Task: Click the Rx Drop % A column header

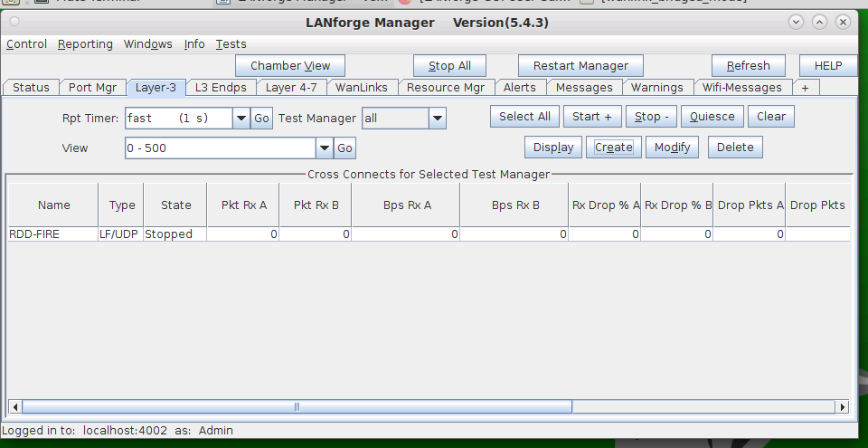Action: tap(606, 205)
